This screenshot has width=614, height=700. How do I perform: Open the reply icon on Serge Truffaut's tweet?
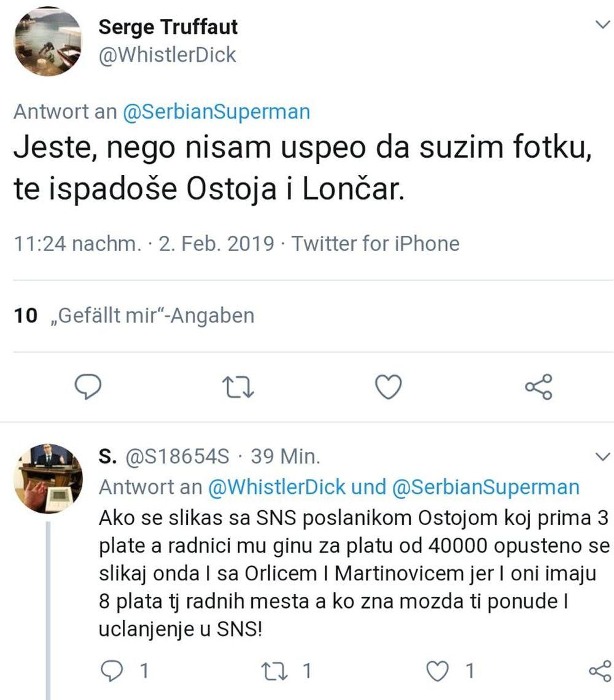coord(88,387)
